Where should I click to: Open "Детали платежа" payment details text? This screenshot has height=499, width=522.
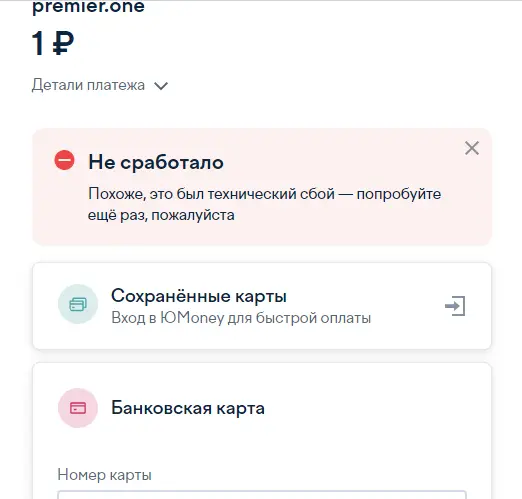[88, 85]
